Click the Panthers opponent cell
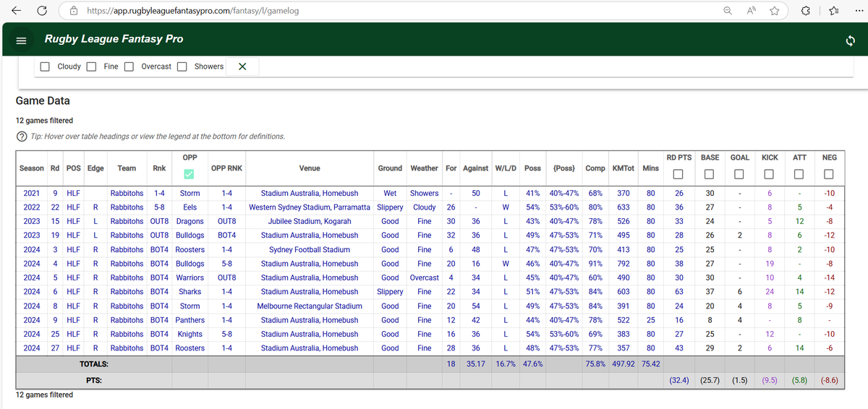Screen dimensions: 868x409 (x=190, y=320)
